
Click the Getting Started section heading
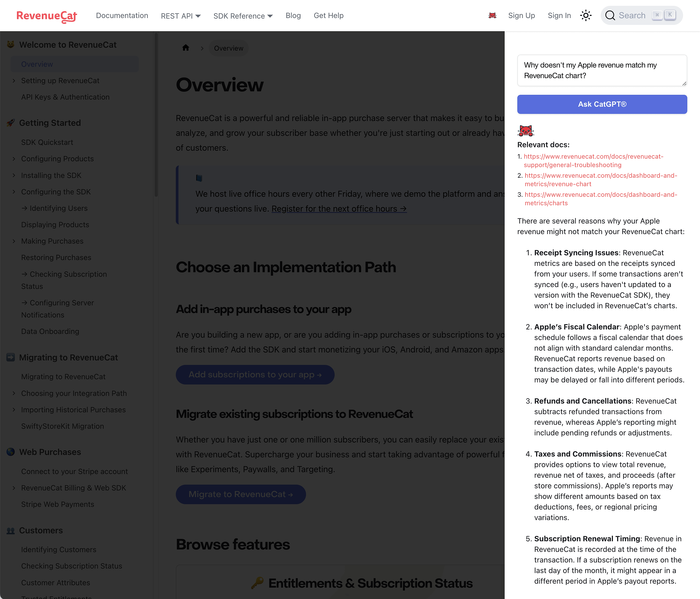[x=50, y=123]
